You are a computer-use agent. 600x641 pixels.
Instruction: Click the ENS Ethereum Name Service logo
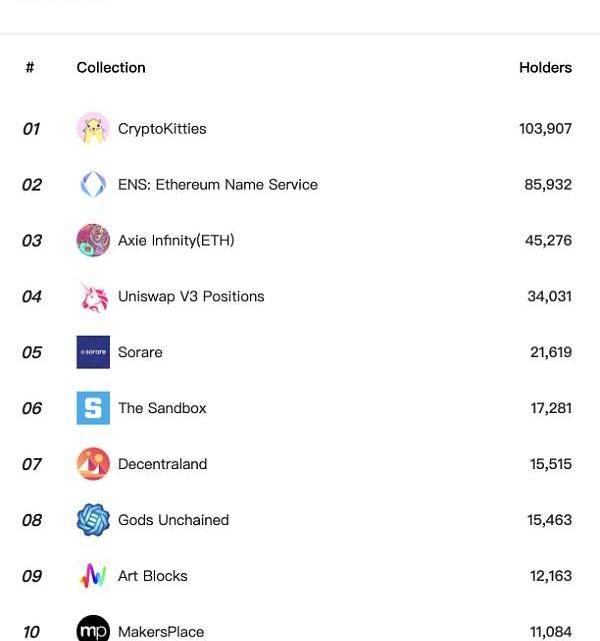click(x=93, y=185)
